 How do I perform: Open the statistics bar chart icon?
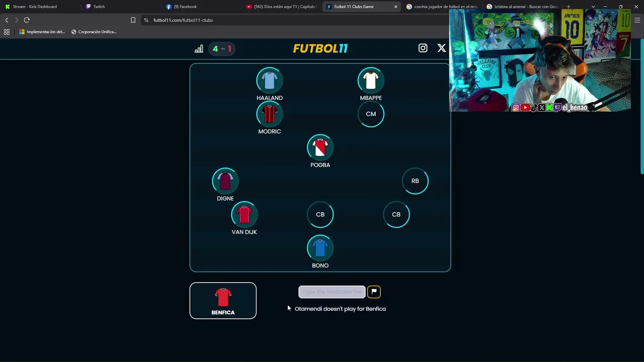click(x=199, y=49)
